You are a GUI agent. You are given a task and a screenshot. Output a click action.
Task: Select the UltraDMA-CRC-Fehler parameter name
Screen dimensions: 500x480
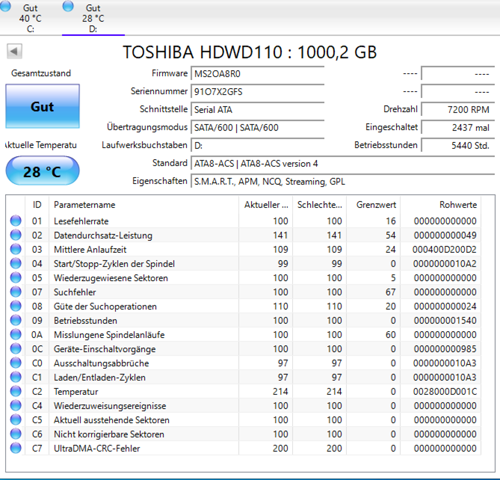[x=97, y=448]
